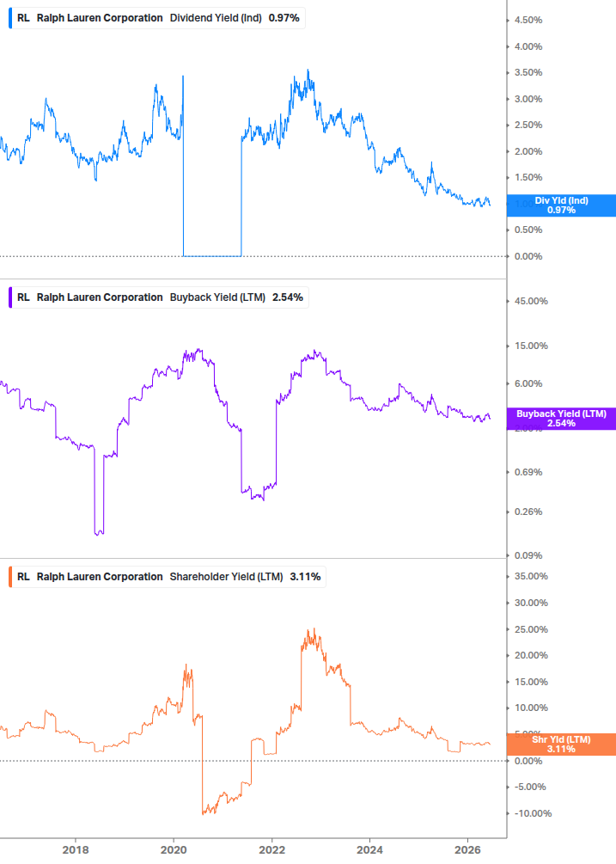Click the orange Shr Yld (LTM) 3.11% axis tag
616x864 pixels.
[561, 745]
